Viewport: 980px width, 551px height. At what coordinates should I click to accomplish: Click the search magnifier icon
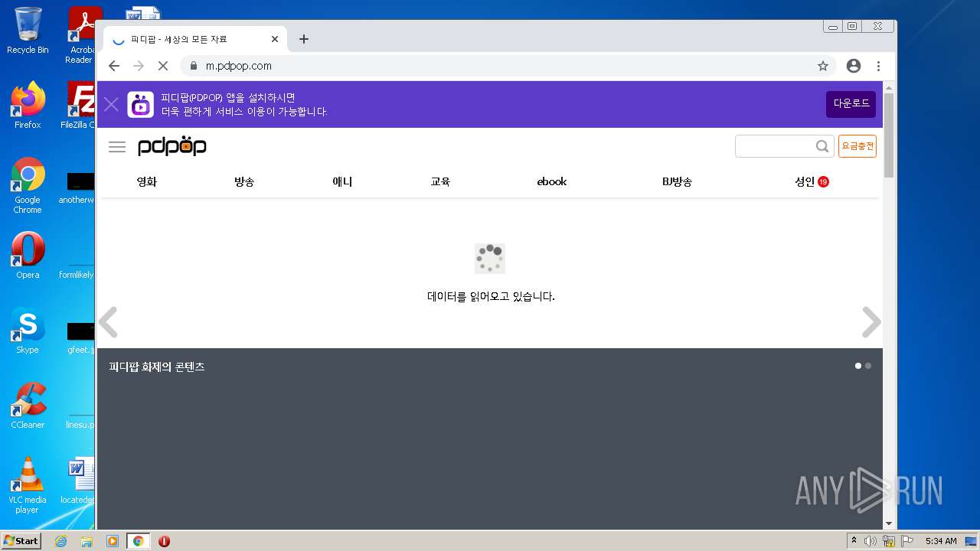822,146
